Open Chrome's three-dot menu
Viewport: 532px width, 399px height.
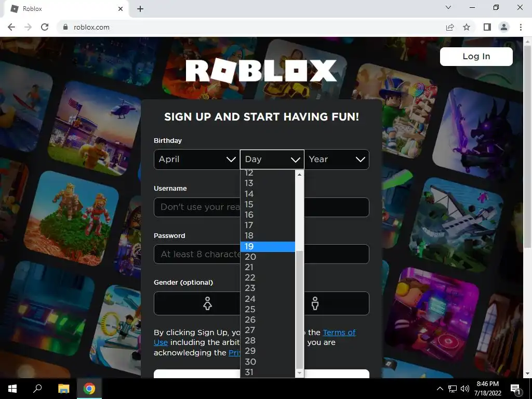tap(521, 27)
